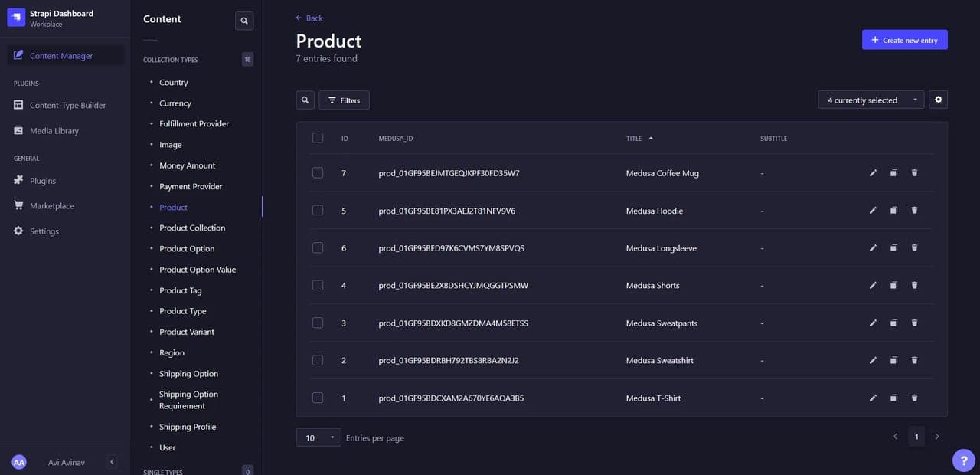This screenshot has width=980, height=475.
Task: Delete the Medusa Longsleeve entry
Action: pyautogui.click(x=914, y=248)
